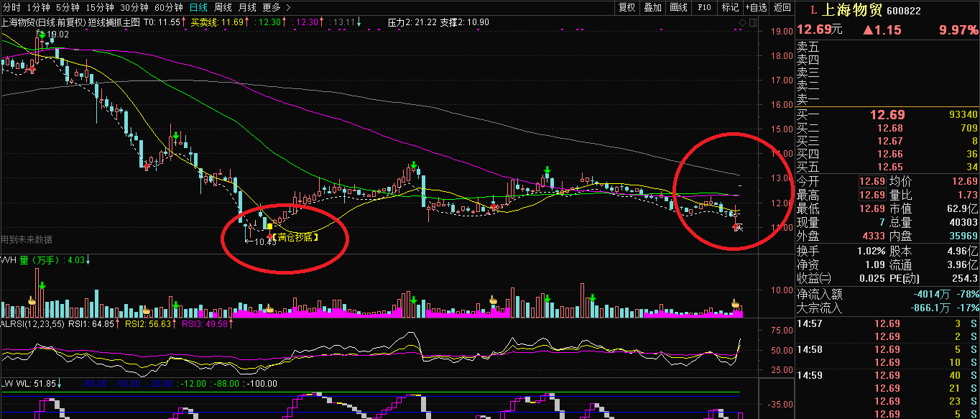Click the RSI3: 49.58 value
This screenshot has height=419, width=980.
tap(204, 324)
